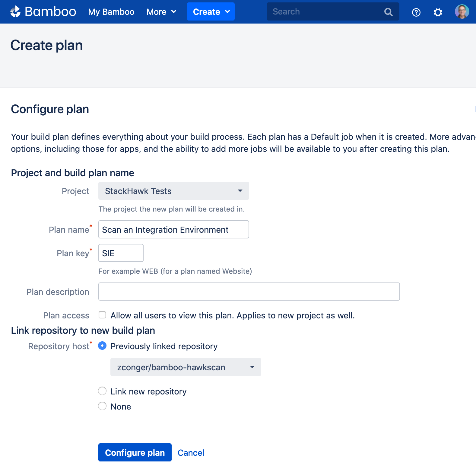
Task: Focus the Plan key field
Action: coord(121,253)
